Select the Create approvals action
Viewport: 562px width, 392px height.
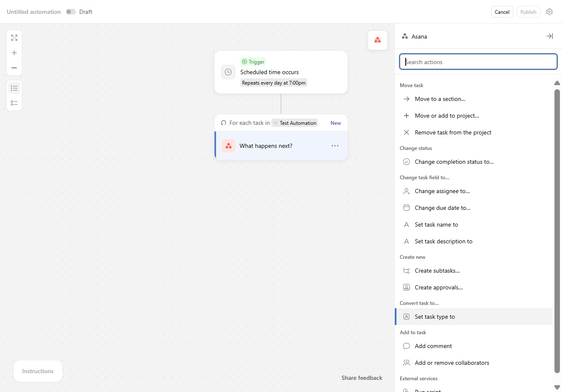click(x=474, y=287)
